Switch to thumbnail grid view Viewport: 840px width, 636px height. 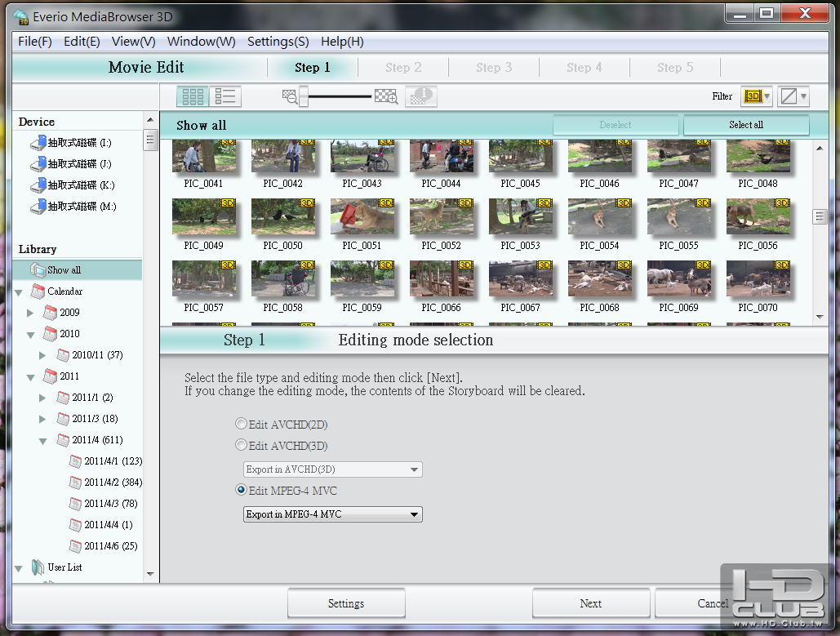click(193, 96)
